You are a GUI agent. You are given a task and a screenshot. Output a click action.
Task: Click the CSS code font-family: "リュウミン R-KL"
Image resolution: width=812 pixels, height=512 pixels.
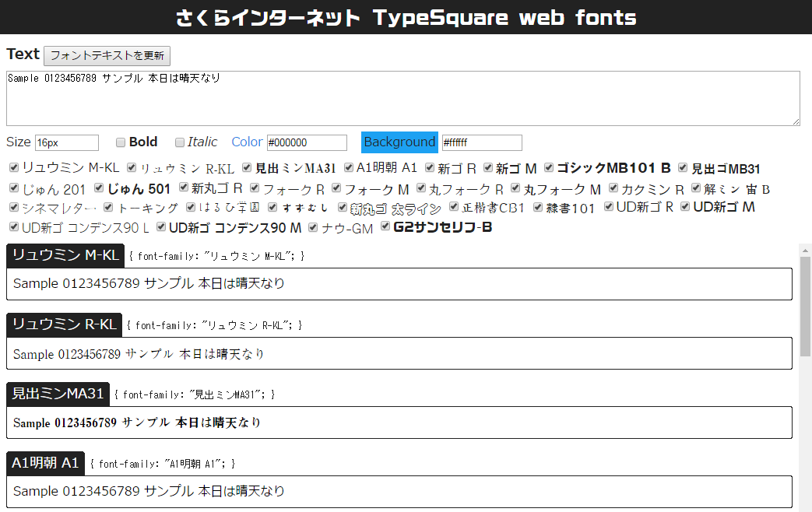click(214, 325)
